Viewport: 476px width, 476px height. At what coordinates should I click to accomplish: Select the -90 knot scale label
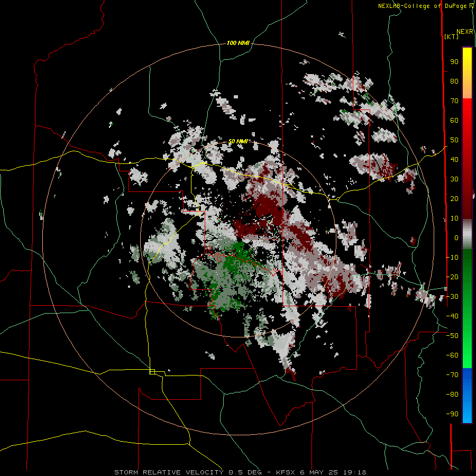(x=452, y=414)
